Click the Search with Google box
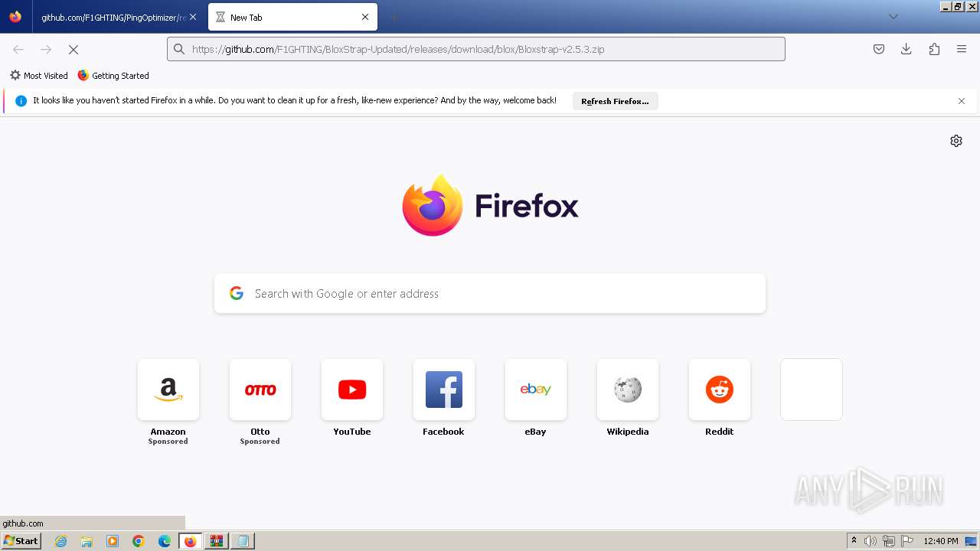This screenshot has width=980, height=551. [490, 293]
